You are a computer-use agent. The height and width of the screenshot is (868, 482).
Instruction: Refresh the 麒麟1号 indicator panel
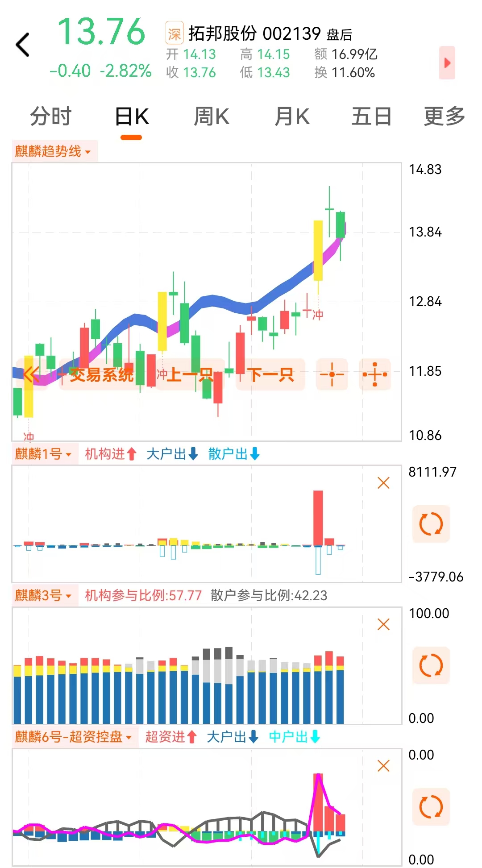(x=431, y=524)
